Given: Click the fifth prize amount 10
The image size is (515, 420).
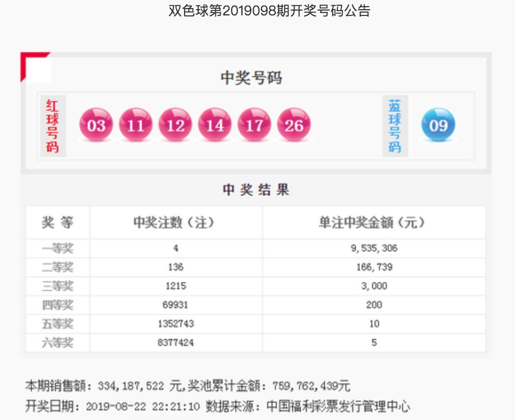Looking at the screenshot, I should click(374, 324).
